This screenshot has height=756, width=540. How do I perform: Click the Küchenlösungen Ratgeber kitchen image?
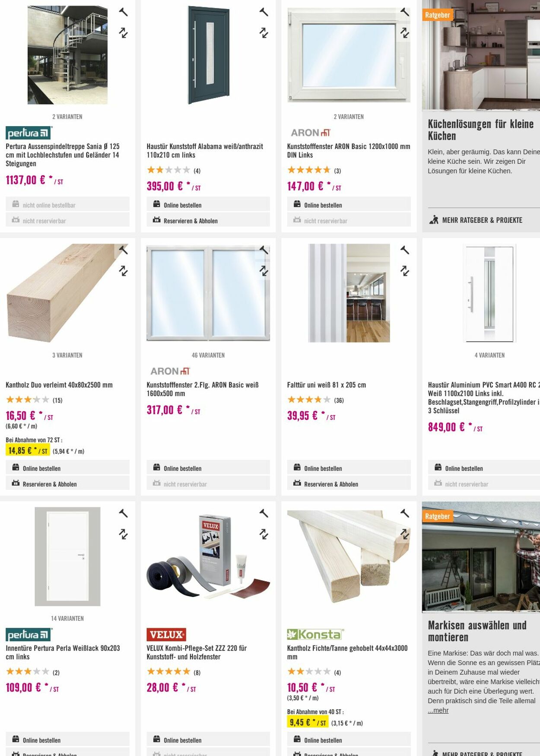pyautogui.click(x=481, y=55)
